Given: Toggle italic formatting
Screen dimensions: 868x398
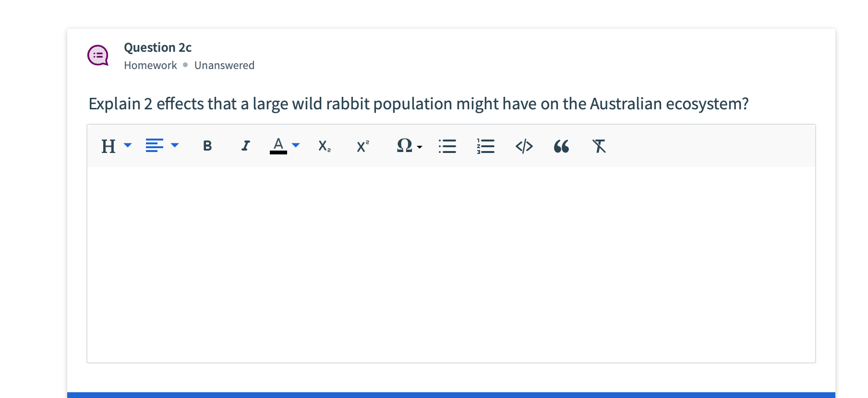Looking at the screenshot, I should tap(246, 146).
